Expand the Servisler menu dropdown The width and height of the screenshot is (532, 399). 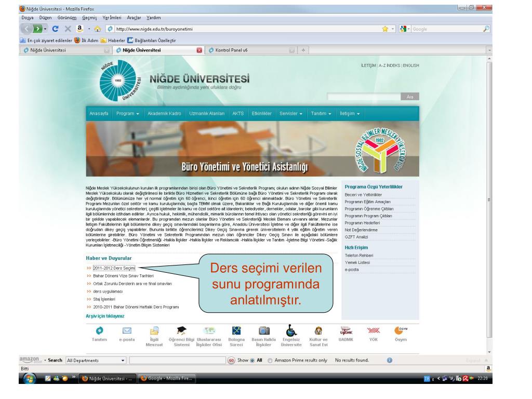[x=291, y=114]
